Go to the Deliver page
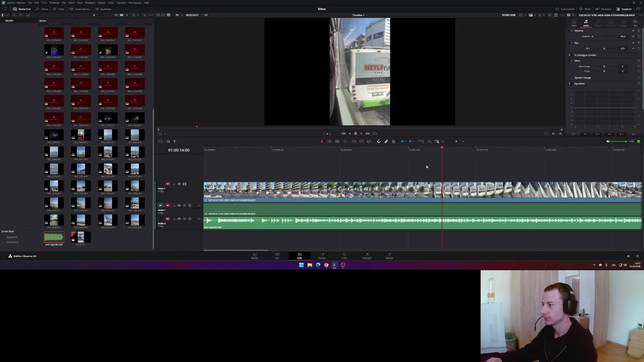This screenshot has height=362, width=644. click(x=389, y=256)
